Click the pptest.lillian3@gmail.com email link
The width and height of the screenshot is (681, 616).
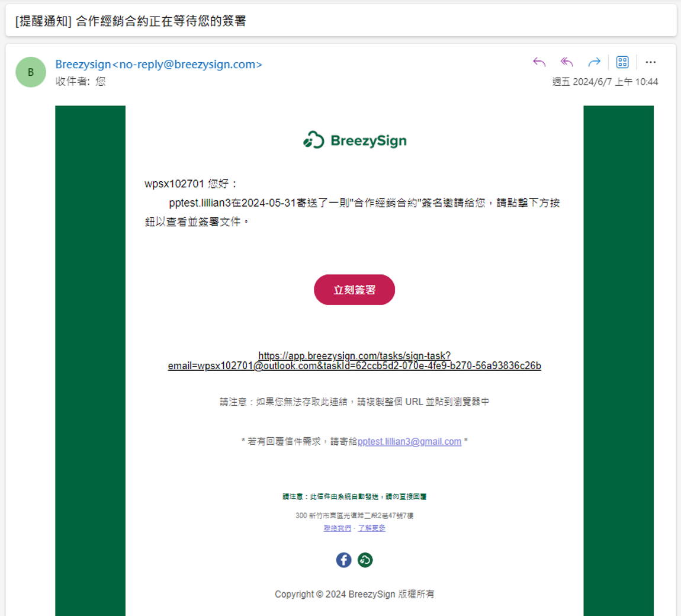(409, 441)
